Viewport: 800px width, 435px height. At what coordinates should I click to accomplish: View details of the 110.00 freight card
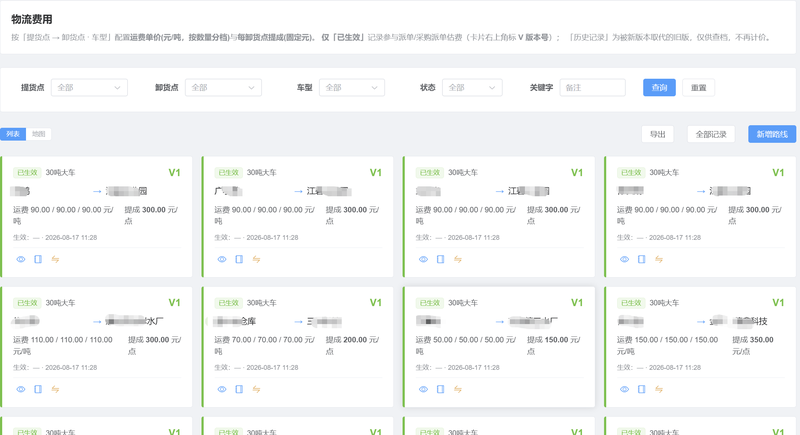21,389
